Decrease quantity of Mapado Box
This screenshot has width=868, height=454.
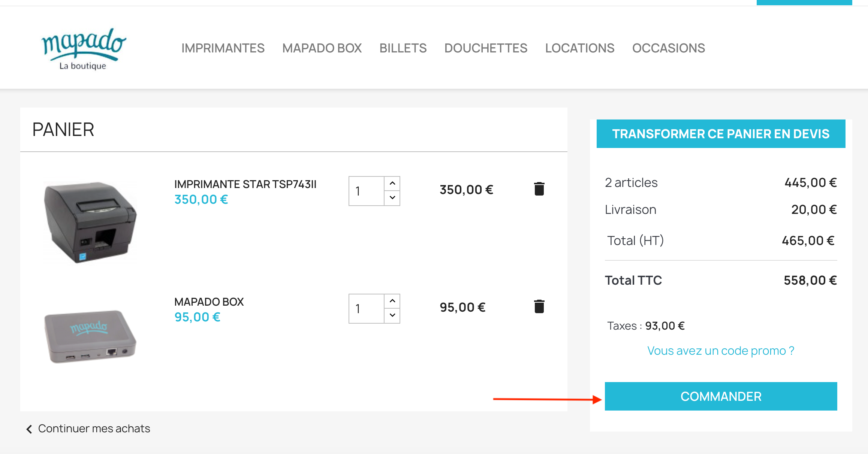(x=392, y=315)
